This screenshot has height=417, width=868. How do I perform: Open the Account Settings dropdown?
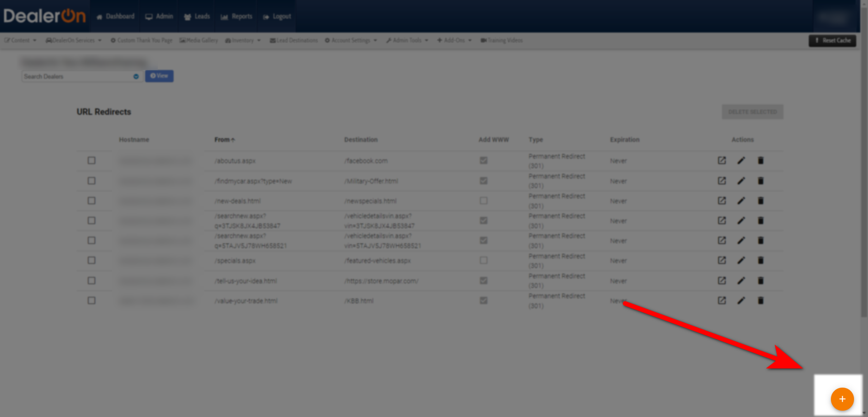(x=351, y=40)
